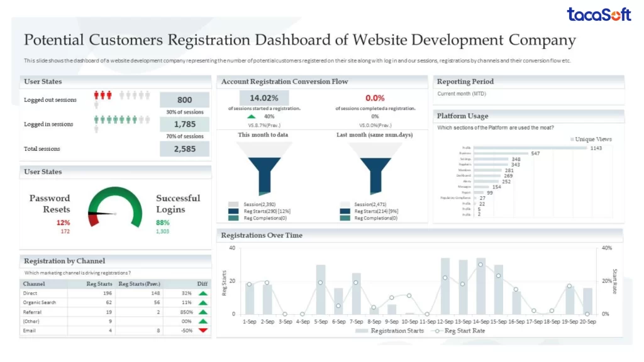
Task: Click the Reg Starts column header
Action: [x=99, y=284]
